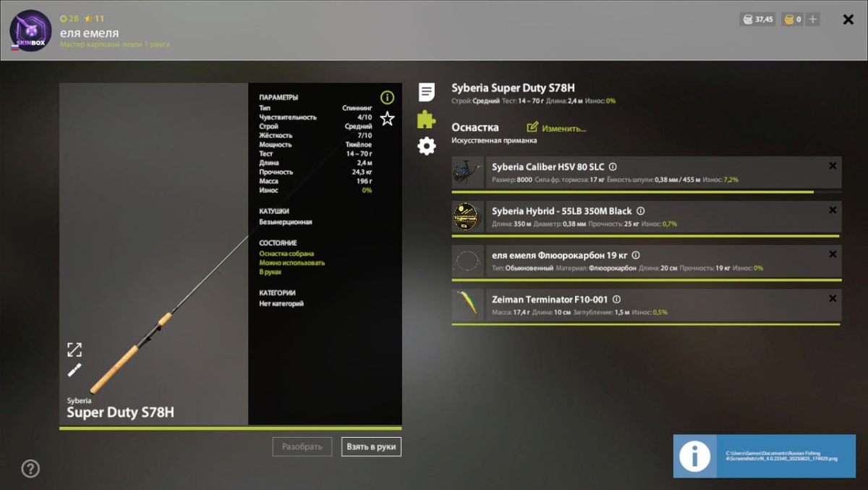Click the player name еля емеля
This screenshot has width=868, height=490.
(x=89, y=33)
